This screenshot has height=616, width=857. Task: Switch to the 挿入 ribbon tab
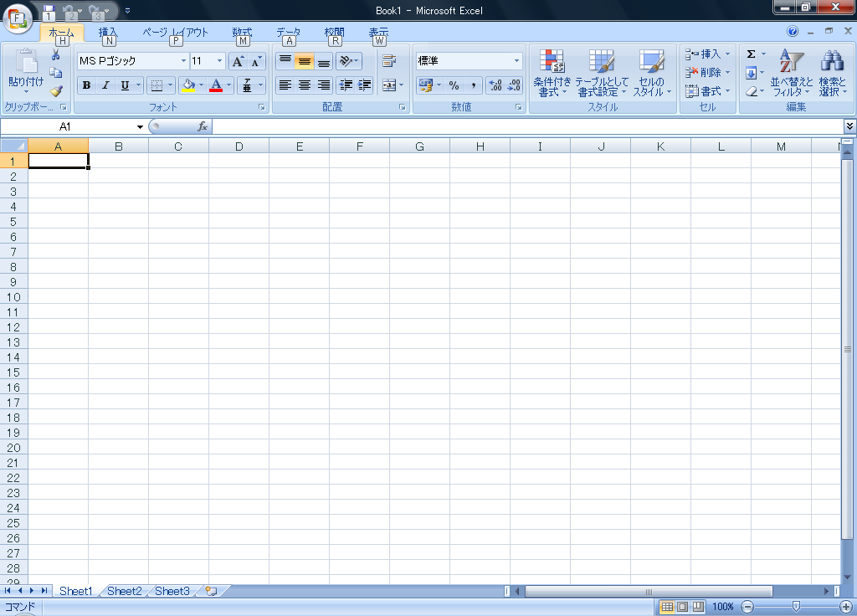pyautogui.click(x=108, y=33)
